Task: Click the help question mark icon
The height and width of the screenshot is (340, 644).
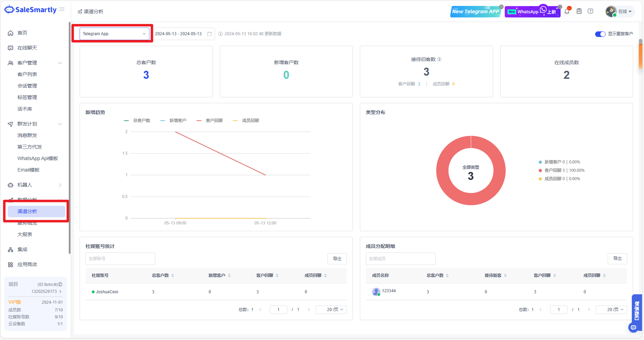Action: click(591, 11)
